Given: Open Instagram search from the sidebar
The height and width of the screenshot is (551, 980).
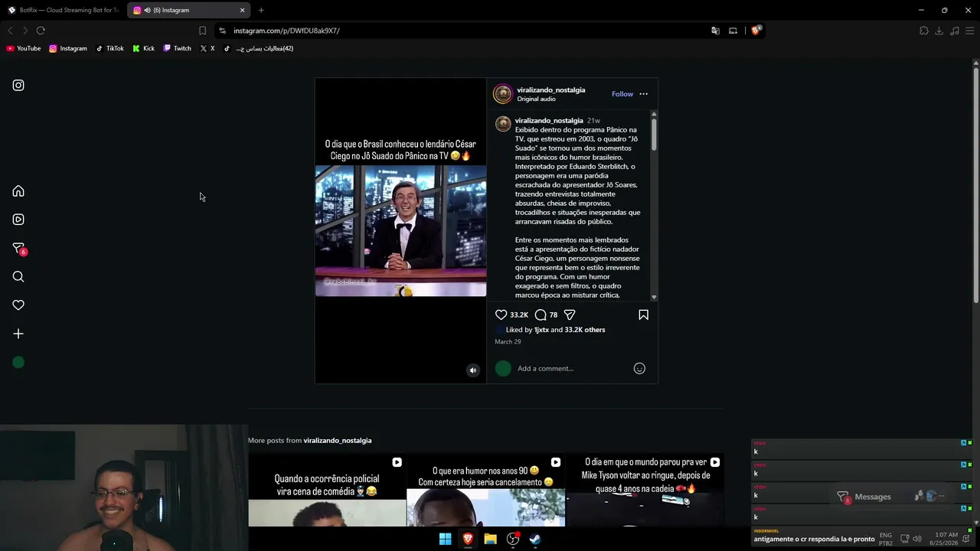Looking at the screenshot, I should point(18,277).
